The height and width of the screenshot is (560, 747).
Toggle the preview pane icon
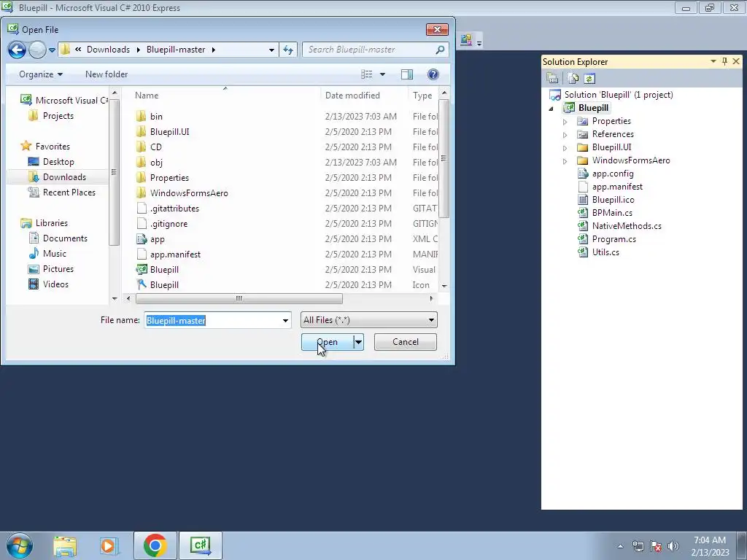(x=407, y=74)
